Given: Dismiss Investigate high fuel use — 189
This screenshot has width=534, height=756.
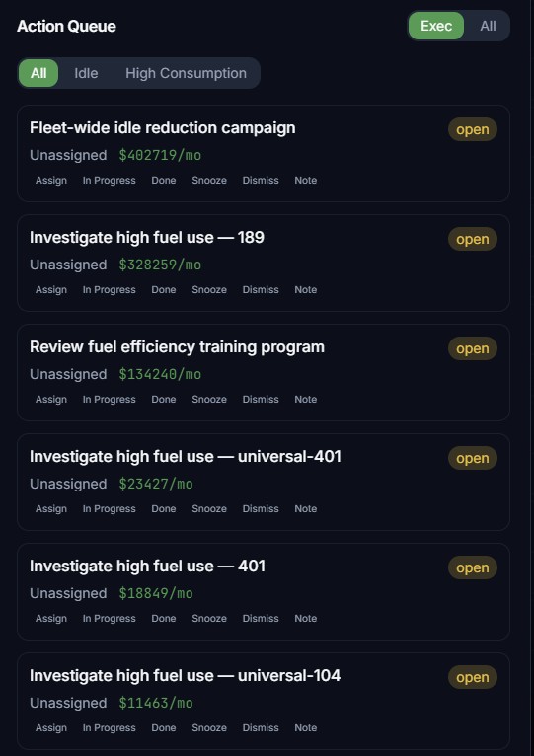Looking at the screenshot, I should pyautogui.click(x=261, y=290).
